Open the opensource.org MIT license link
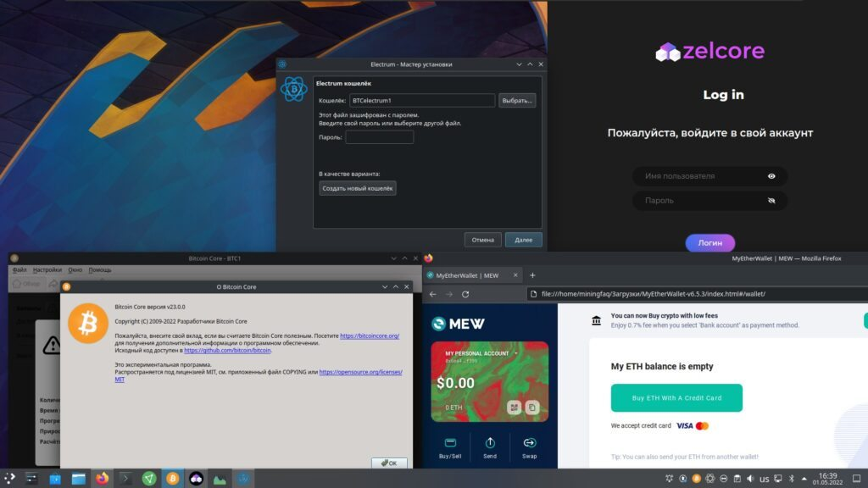The width and height of the screenshot is (868, 488). tap(360, 372)
